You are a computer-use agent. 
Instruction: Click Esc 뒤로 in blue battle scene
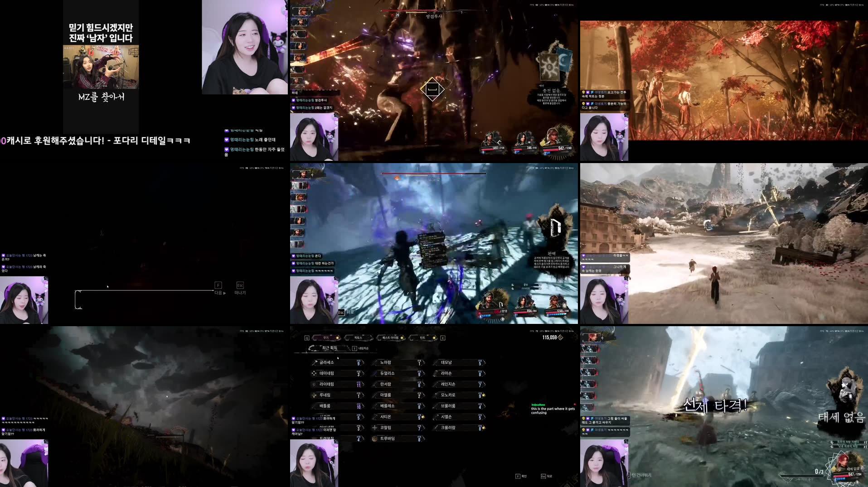346,312
